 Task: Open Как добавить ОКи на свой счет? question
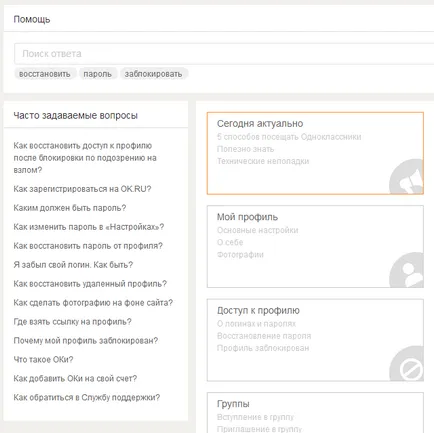[x=75, y=379]
